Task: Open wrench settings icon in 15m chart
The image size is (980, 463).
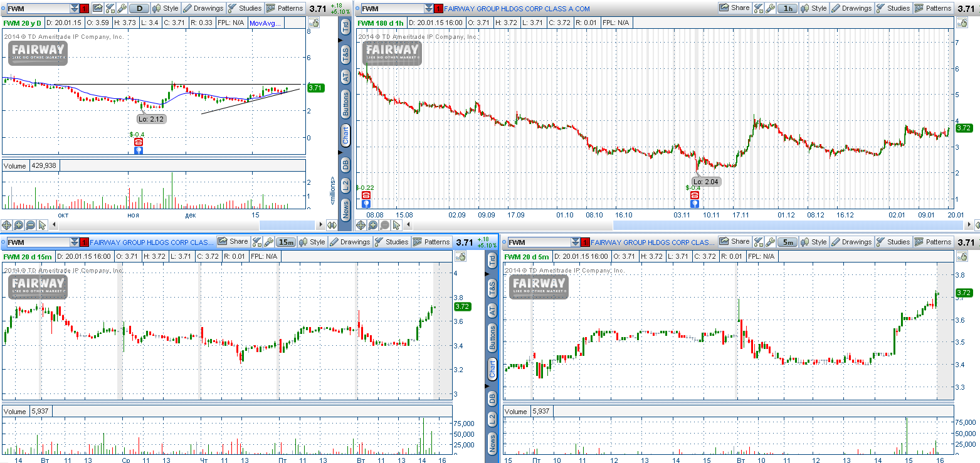Action: tap(269, 242)
